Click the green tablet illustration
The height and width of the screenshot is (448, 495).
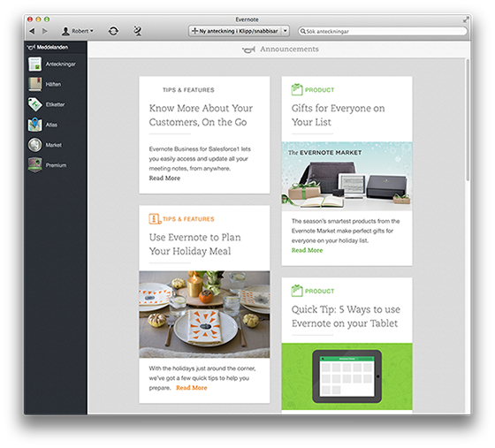pyautogui.click(x=346, y=376)
